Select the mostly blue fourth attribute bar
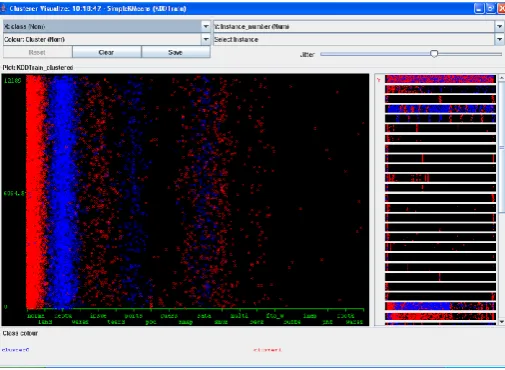505x370 pixels. (x=440, y=109)
